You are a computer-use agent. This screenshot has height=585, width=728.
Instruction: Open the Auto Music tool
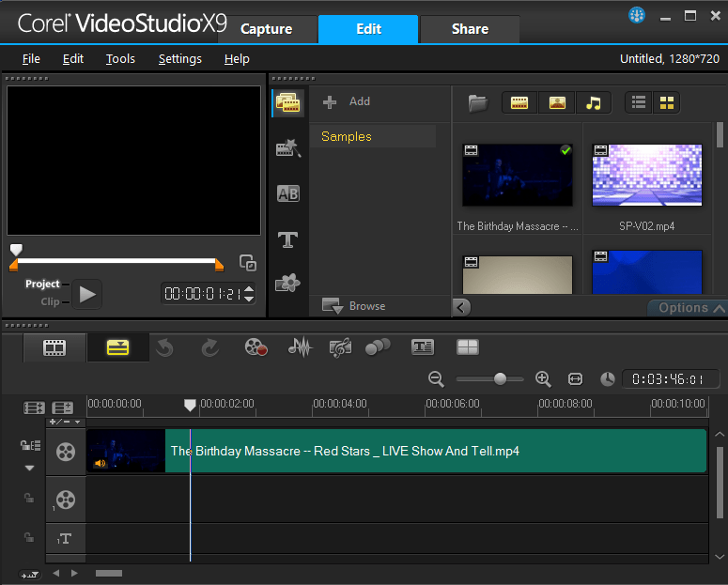pyautogui.click(x=340, y=347)
